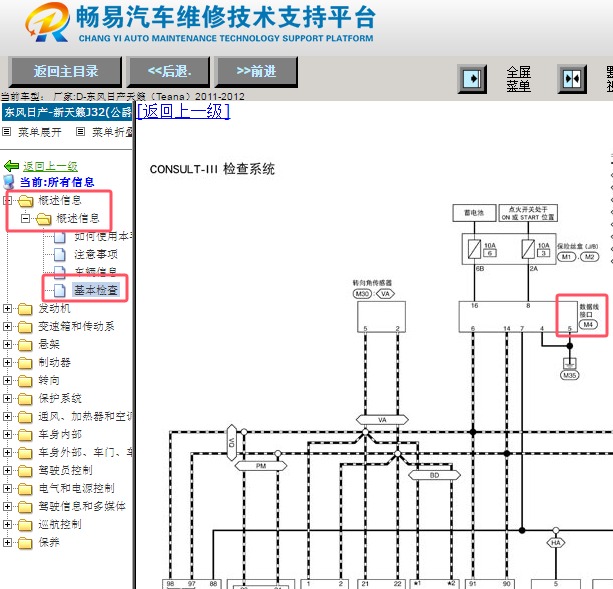Expand the 发动机 folder
Screen dimensions: 613x589
tap(7, 308)
